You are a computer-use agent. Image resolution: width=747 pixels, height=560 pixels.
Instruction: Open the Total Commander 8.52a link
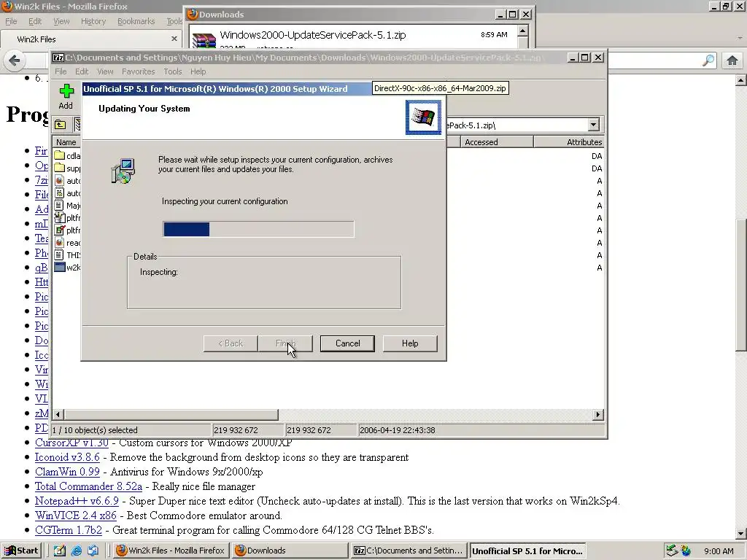(x=88, y=486)
